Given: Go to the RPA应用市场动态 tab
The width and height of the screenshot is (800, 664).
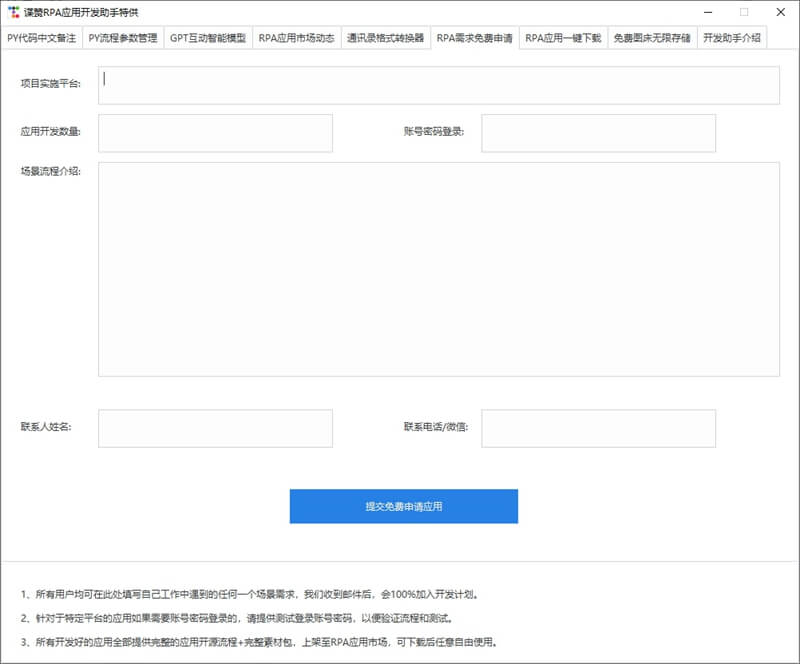Looking at the screenshot, I should 296,38.
